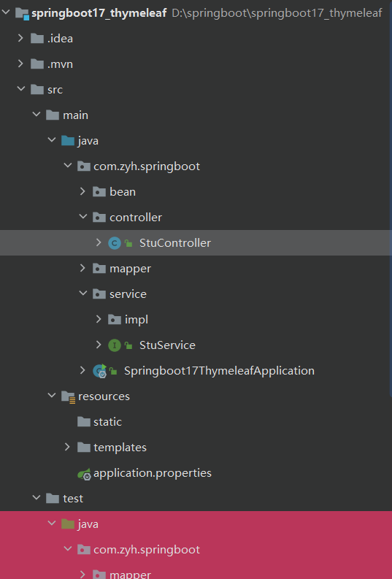Click the Springboot17ThymeleafApplication run class icon
The width and height of the screenshot is (392, 579).
pyautogui.click(x=100, y=371)
